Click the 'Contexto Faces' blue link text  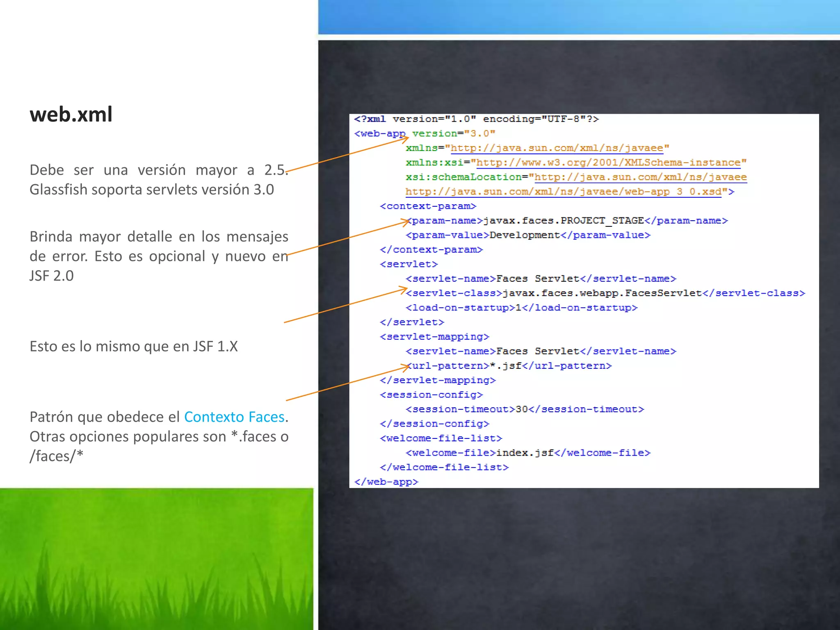[x=234, y=417]
